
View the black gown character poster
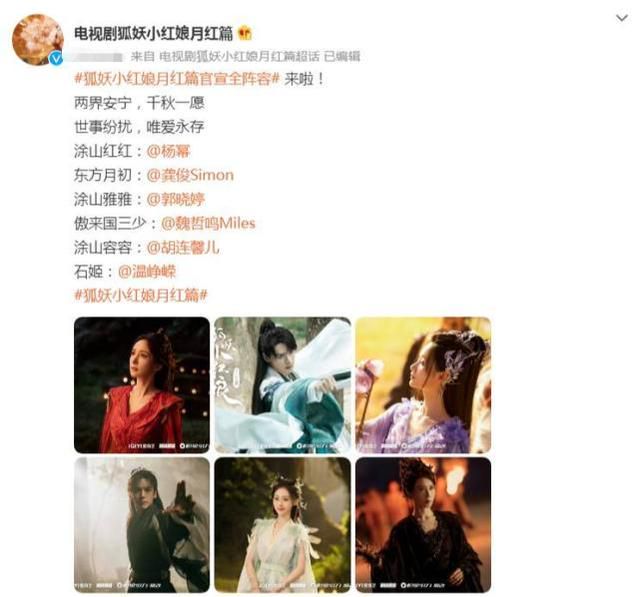click(x=423, y=525)
